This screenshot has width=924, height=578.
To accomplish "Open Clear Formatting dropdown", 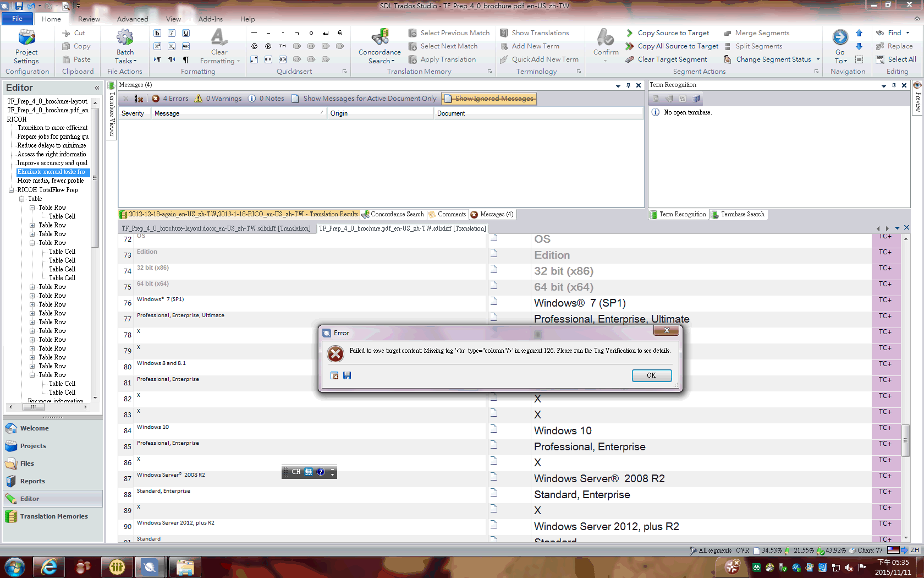I will (x=219, y=47).
